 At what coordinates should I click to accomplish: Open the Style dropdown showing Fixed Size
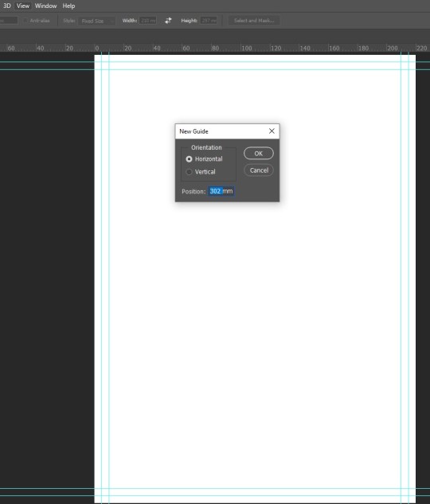[x=96, y=21]
